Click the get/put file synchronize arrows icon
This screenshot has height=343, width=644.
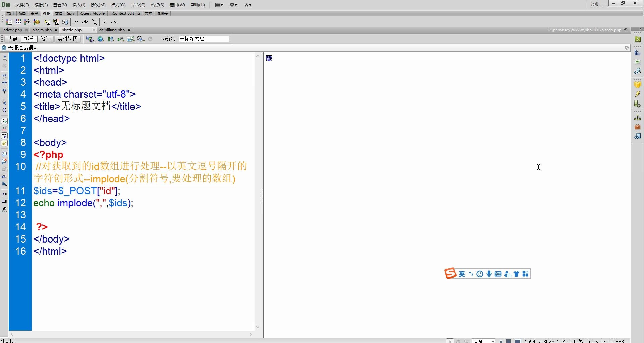[x=110, y=39]
